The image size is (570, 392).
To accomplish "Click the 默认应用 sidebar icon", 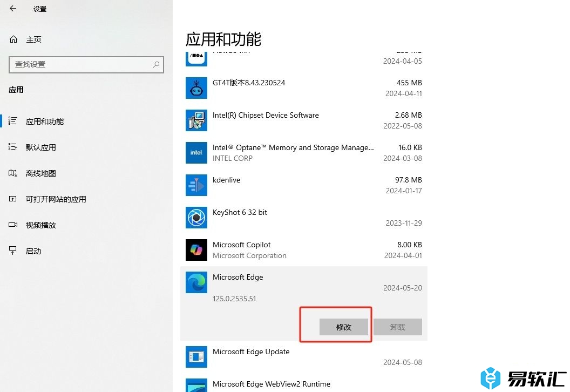I will point(13,147).
